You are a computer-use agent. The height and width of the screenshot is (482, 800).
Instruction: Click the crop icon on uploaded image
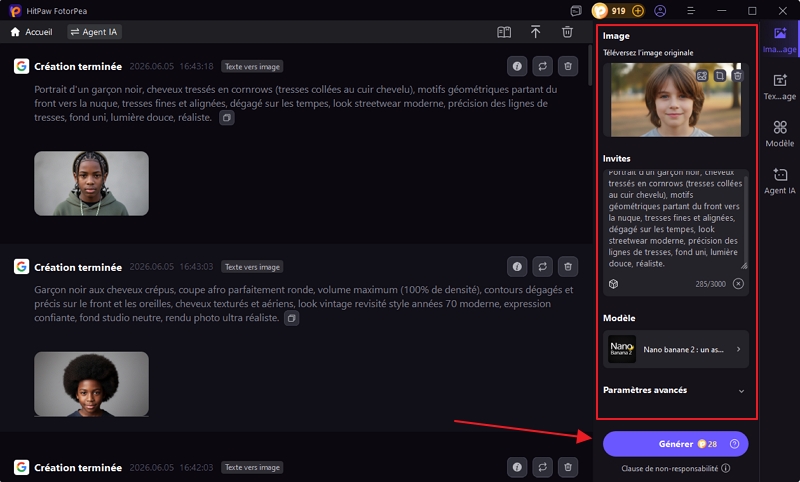pyautogui.click(x=720, y=76)
